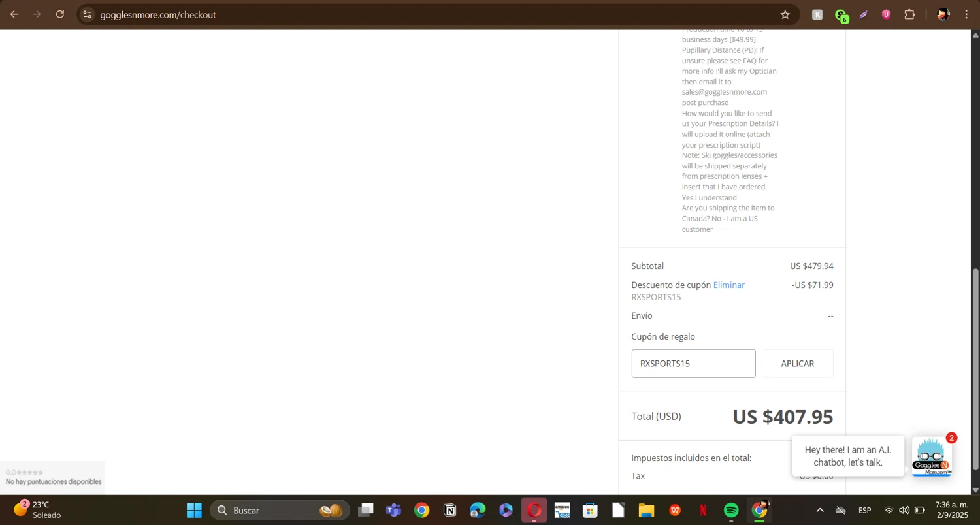980x525 pixels.
Task: Open Microsoft Teams from the taskbar
Action: click(393, 511)
